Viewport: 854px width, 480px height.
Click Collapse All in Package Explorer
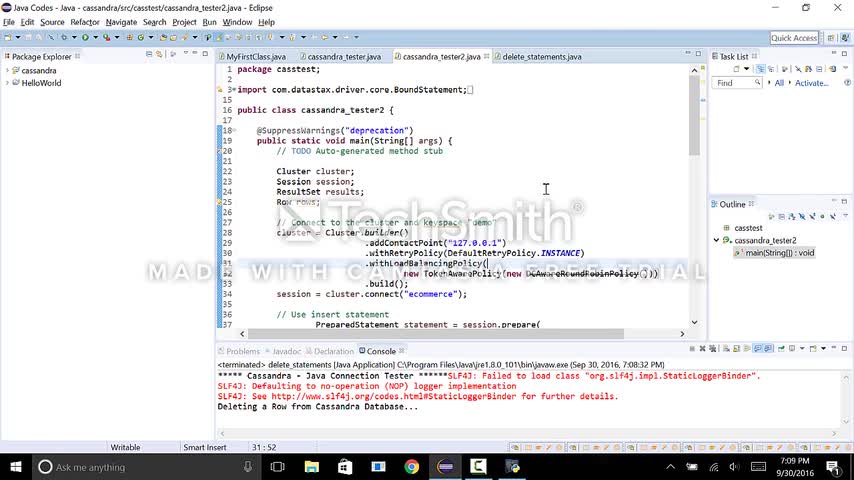(149, 54)
